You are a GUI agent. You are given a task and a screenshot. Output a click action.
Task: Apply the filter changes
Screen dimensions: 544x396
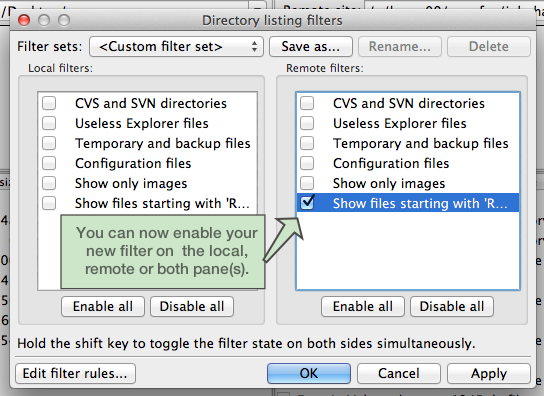[x=489, y=373]
